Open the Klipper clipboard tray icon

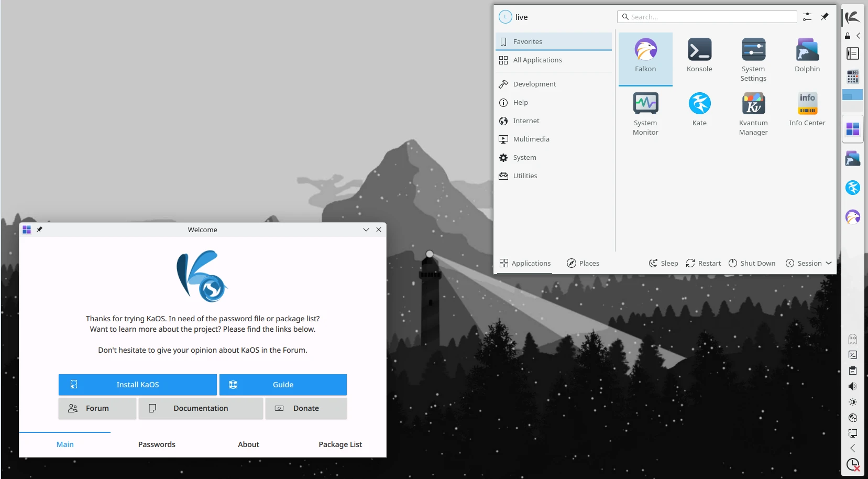(853, 371)
